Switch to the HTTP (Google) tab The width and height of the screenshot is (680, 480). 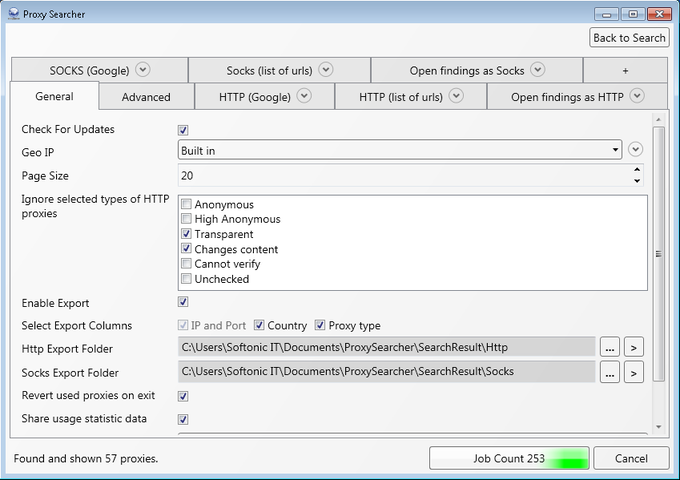tap(265, 97)
